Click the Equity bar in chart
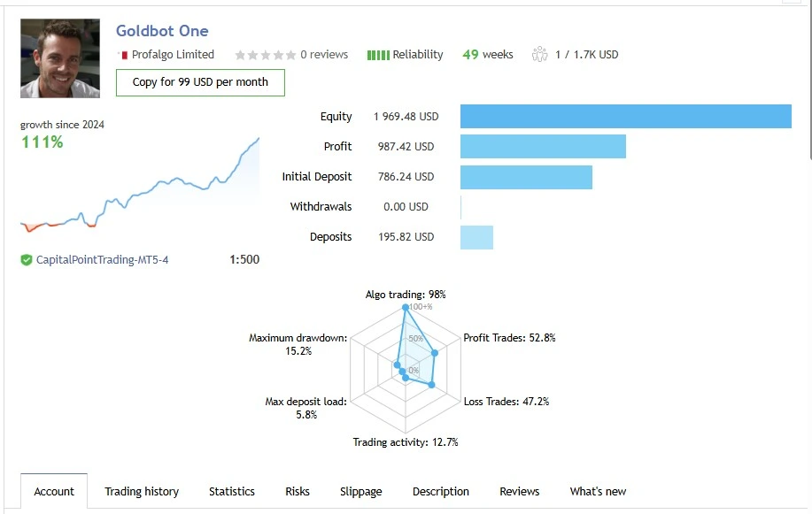Screen dimensions: 812x514 click(x=625, y=117)
